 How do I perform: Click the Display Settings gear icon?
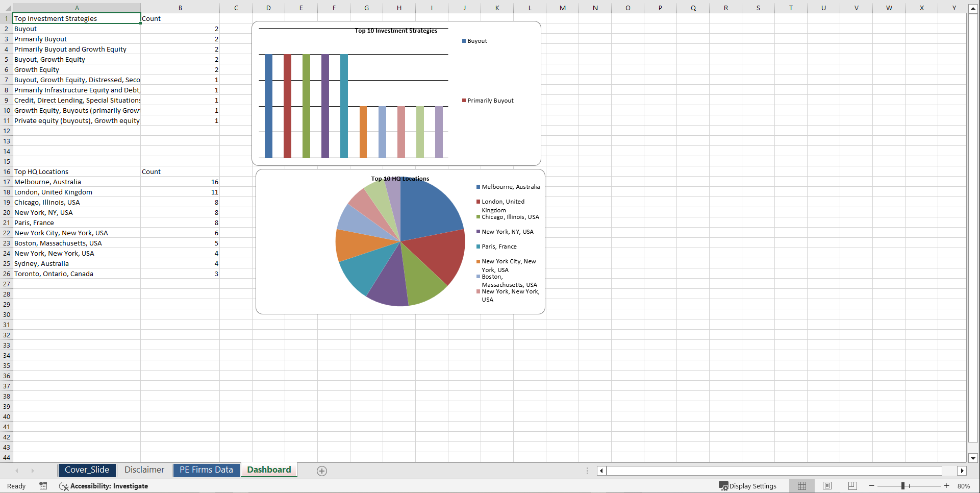point(724,486)
